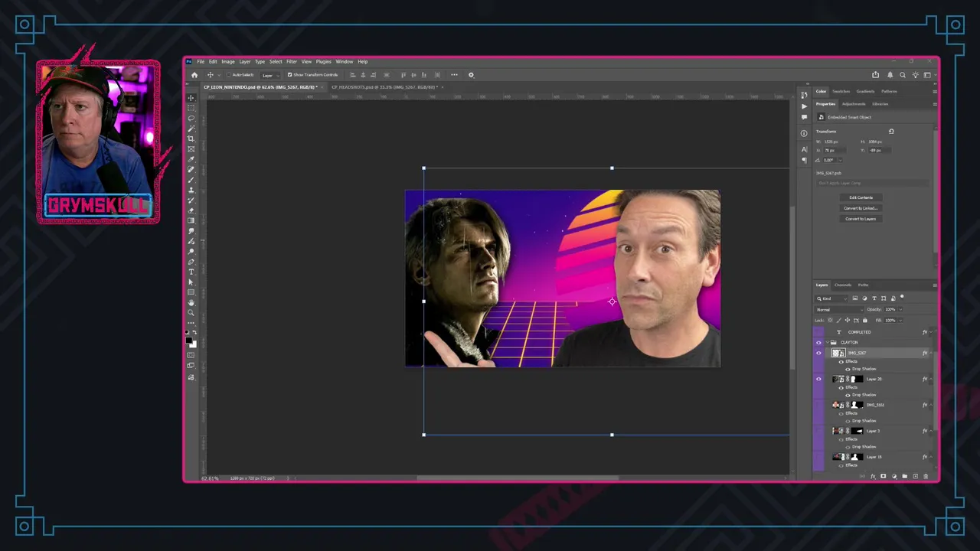Open the Window menu
The image size is (980, 551).
[345, 62]
